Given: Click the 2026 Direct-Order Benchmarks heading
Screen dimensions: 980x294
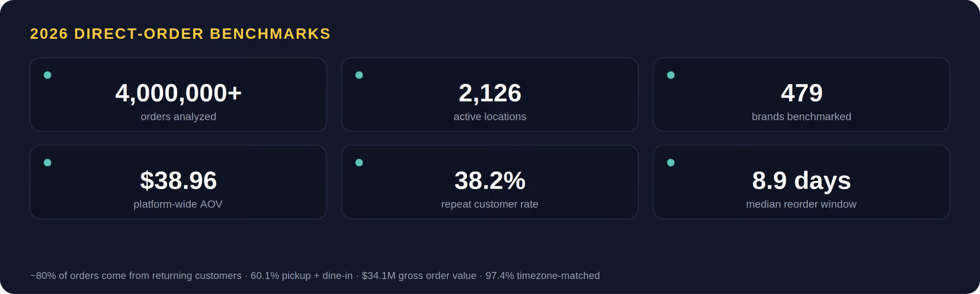Looking at the screenshot, I should [180, 34].
